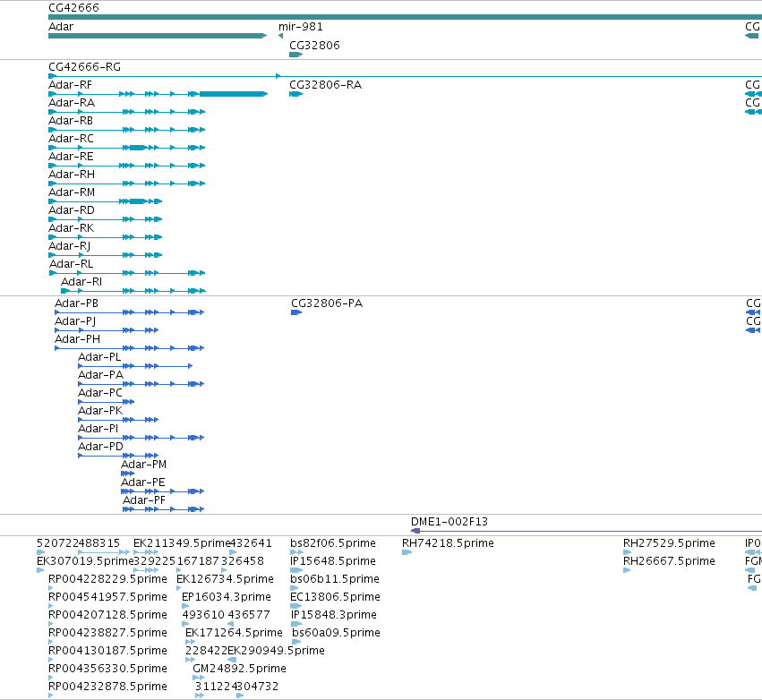Select the CG32806-RA transcript label

click(x=326, y=84)
